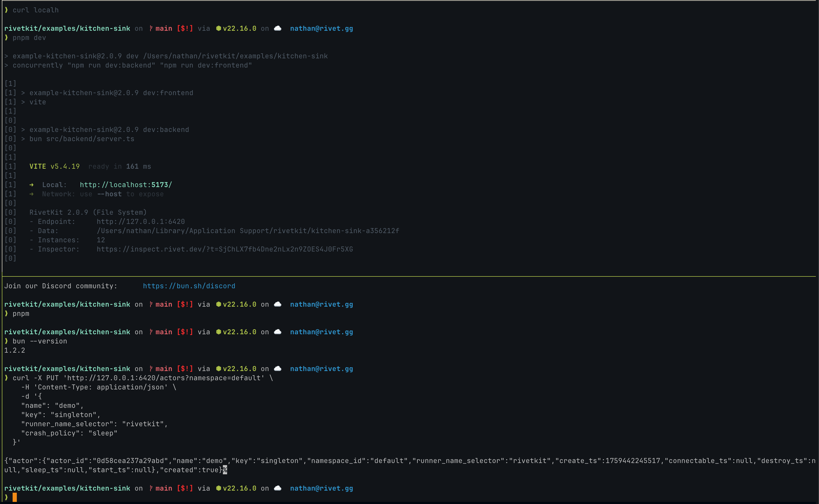Click the cloud icon above 'pnpm dev' prompt
Viewport: 819px width, 504px height.
(277, 28)
